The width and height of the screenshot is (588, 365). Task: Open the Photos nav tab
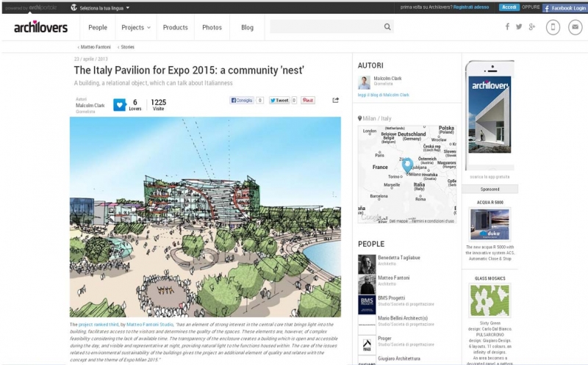point(212,27)
